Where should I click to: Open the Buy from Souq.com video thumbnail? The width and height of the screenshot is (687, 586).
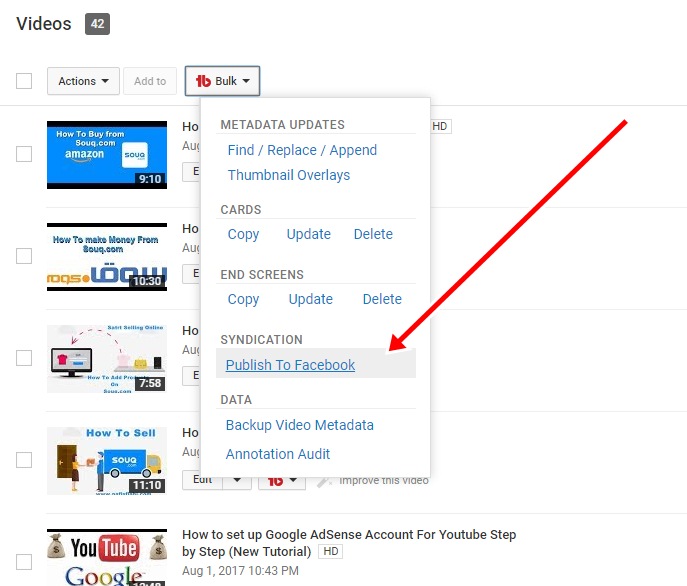[x=107, y=155]
